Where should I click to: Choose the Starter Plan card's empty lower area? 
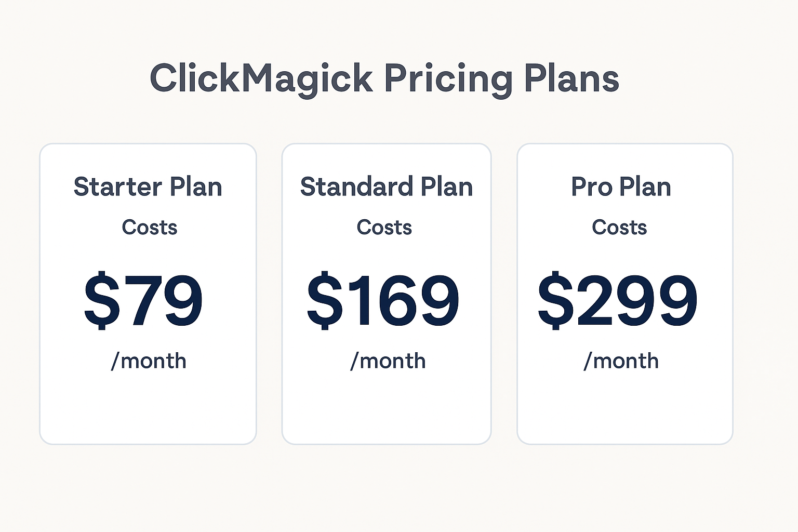148,408
